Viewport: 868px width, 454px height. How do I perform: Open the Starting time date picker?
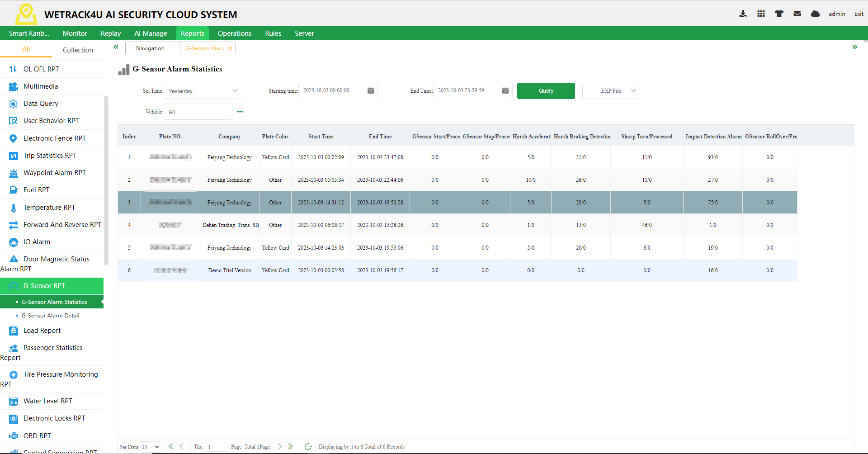click(x=370, y=90)
